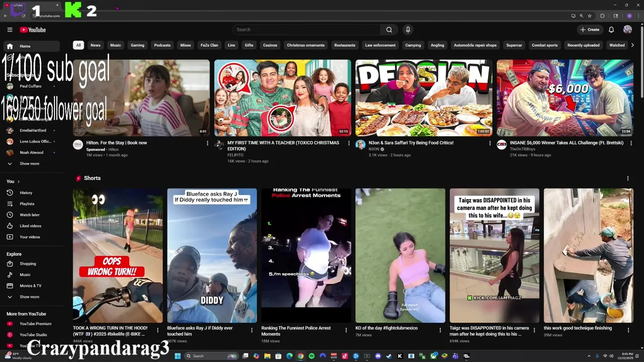
Task: Open Movies & TV under Explore
Action: (30, 286)
